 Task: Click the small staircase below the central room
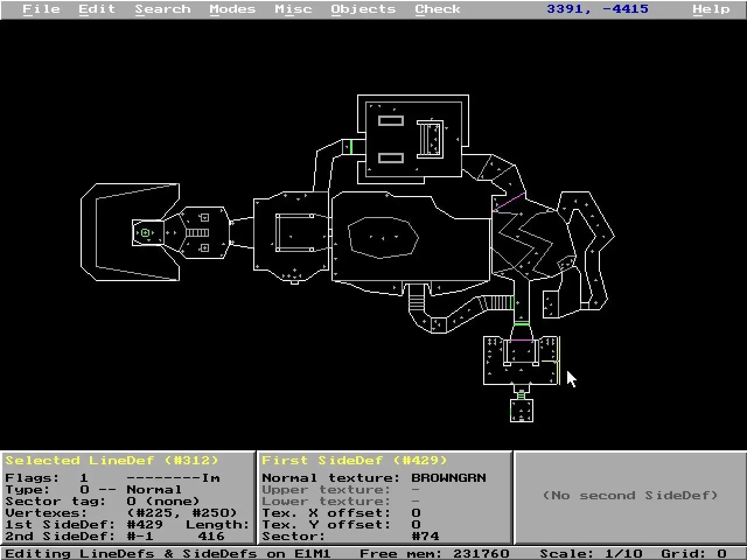tap(416, 300)
